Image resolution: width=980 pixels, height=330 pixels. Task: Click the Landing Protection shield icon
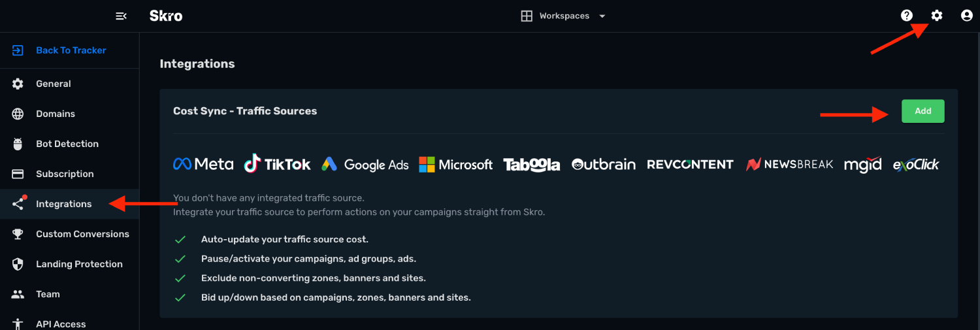click(x=18, y=264)
